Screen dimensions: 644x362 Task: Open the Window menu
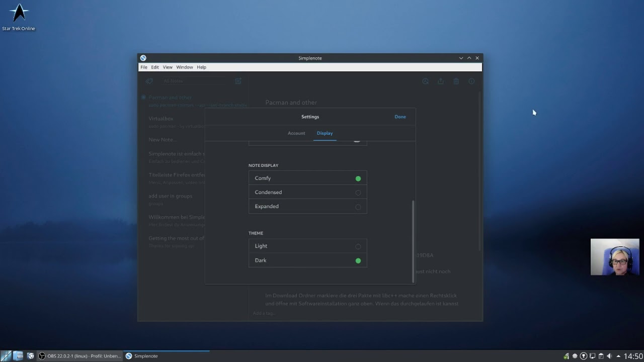pos(185,67)
